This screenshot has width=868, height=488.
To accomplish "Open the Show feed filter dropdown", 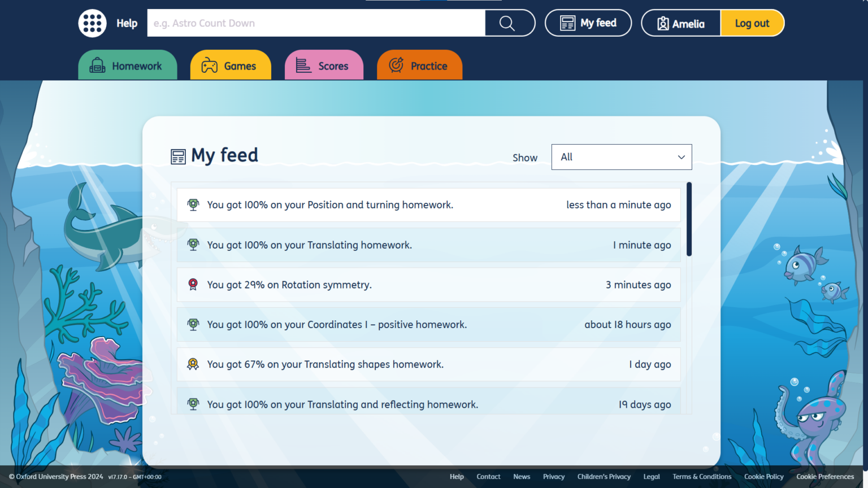I will click(x=622, y=156).
